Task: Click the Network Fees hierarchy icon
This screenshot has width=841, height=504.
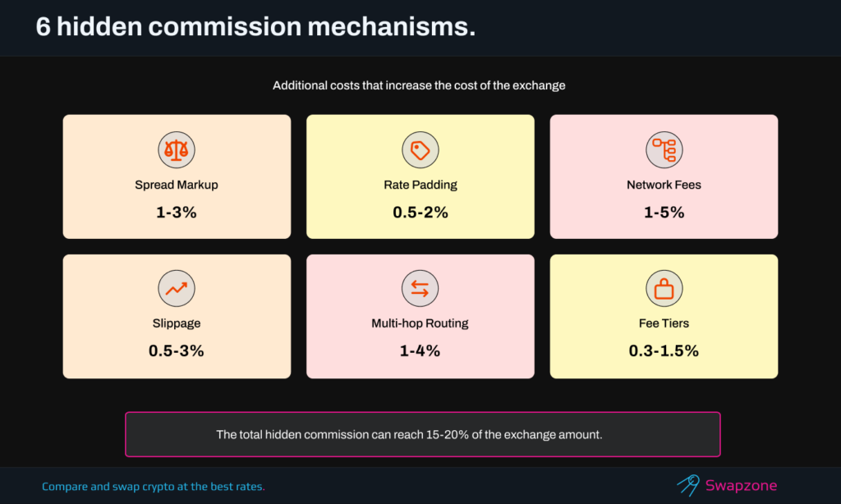Action: tap(664, 150)
